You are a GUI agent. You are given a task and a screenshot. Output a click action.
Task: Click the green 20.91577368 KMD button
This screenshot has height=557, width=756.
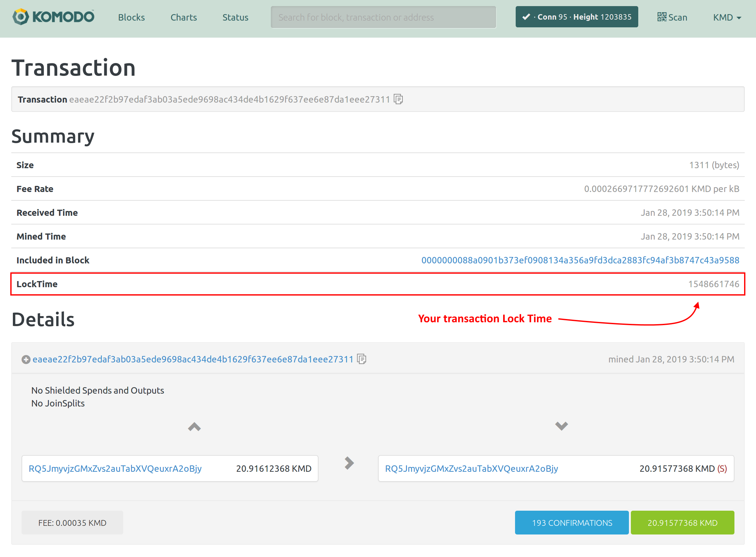pos(682,523)
